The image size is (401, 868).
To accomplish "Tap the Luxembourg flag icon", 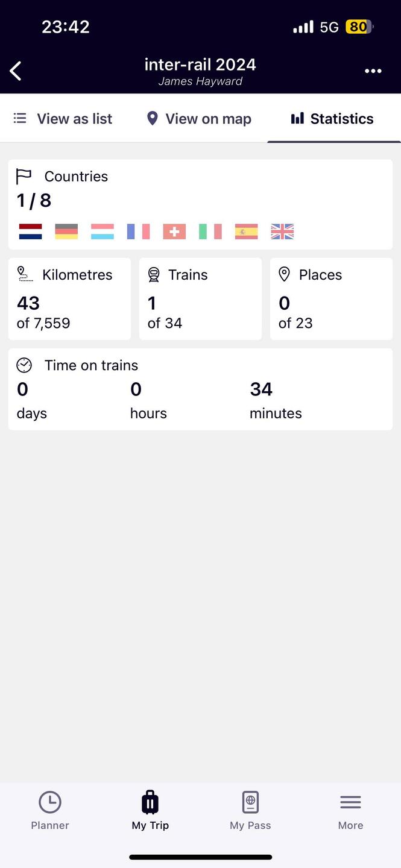I will (x=103, y=231).
